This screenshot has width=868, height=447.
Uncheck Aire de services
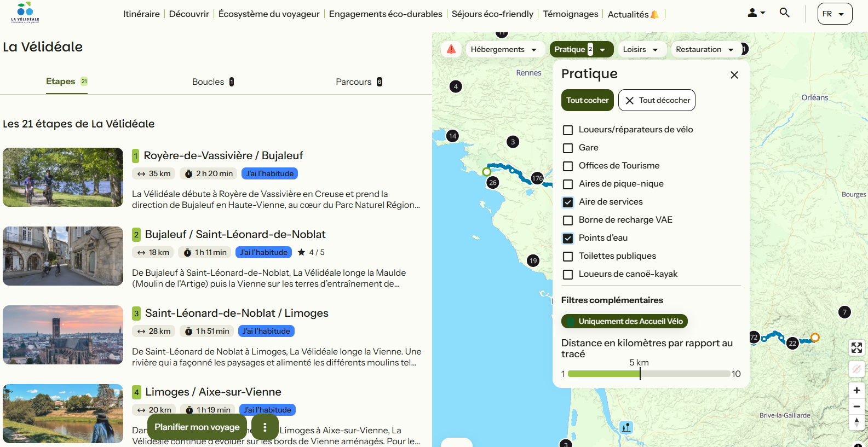568,202
